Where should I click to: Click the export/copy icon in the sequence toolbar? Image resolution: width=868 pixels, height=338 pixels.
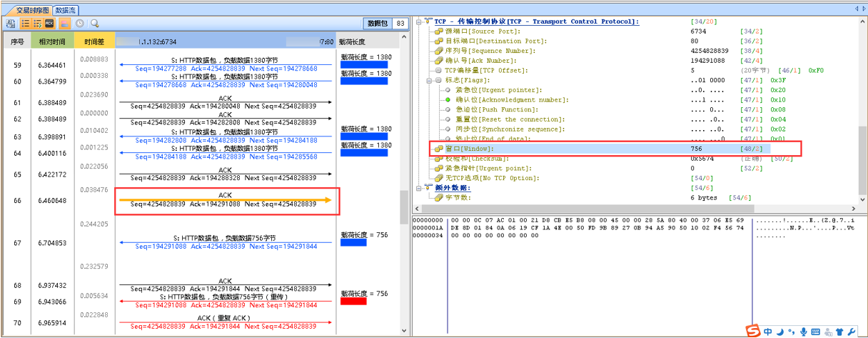pos(11,24)
